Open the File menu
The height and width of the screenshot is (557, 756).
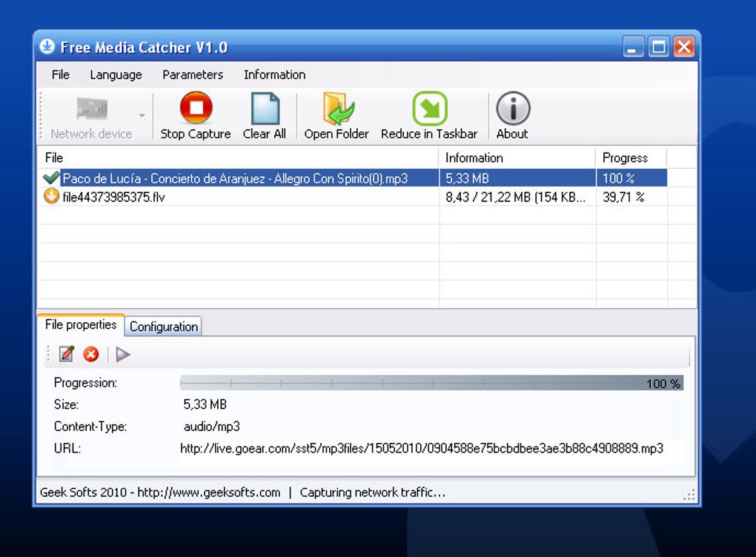60,75
